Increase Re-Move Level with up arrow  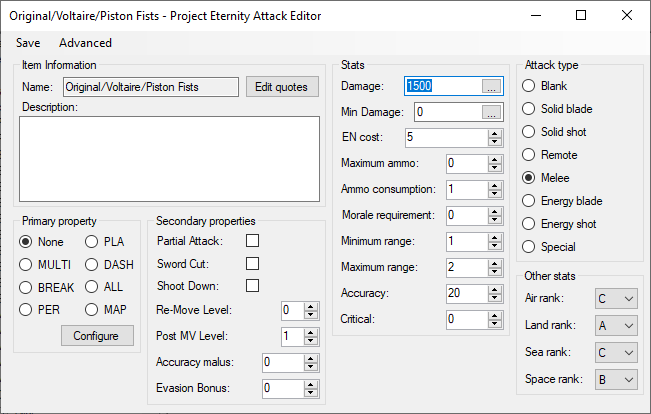click(311, 306)
